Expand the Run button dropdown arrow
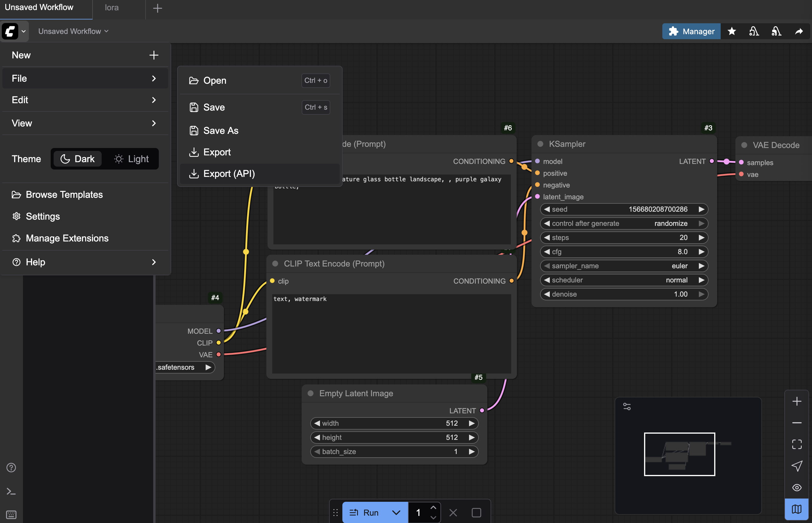812x523 pixels. pos(396,512)
